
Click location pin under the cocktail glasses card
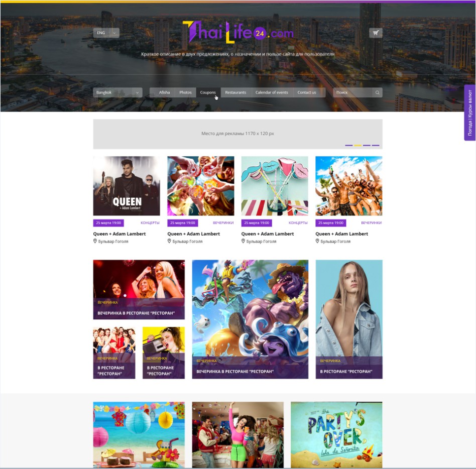pos(169,241)
